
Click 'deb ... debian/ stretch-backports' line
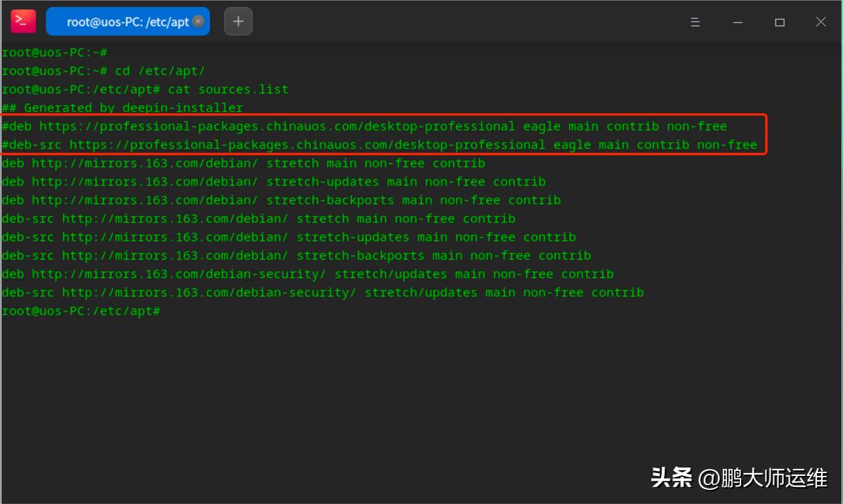pos(281,200)
